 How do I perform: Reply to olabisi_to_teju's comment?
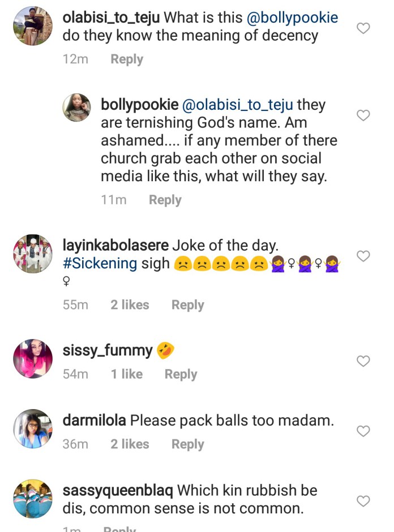(x=127, y=59)
